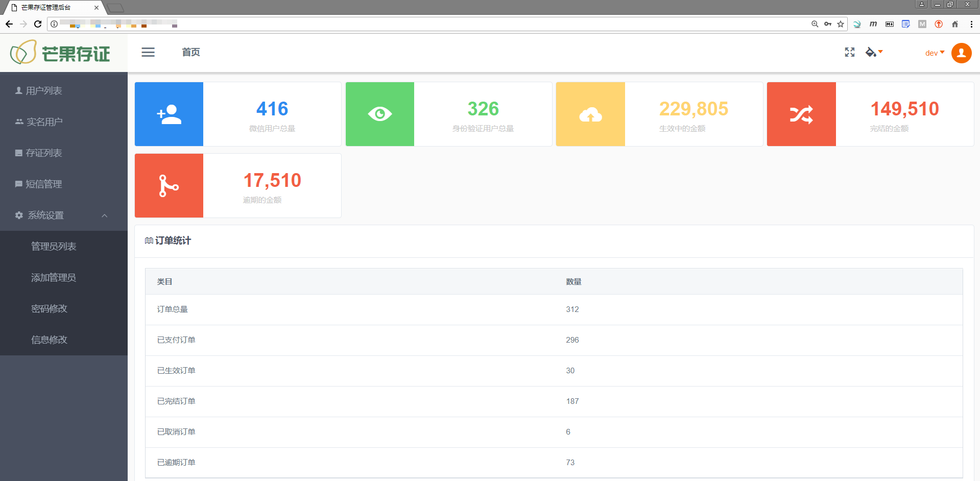Go to 存证列表 page

pyautogui.click(x=44, y=153)
